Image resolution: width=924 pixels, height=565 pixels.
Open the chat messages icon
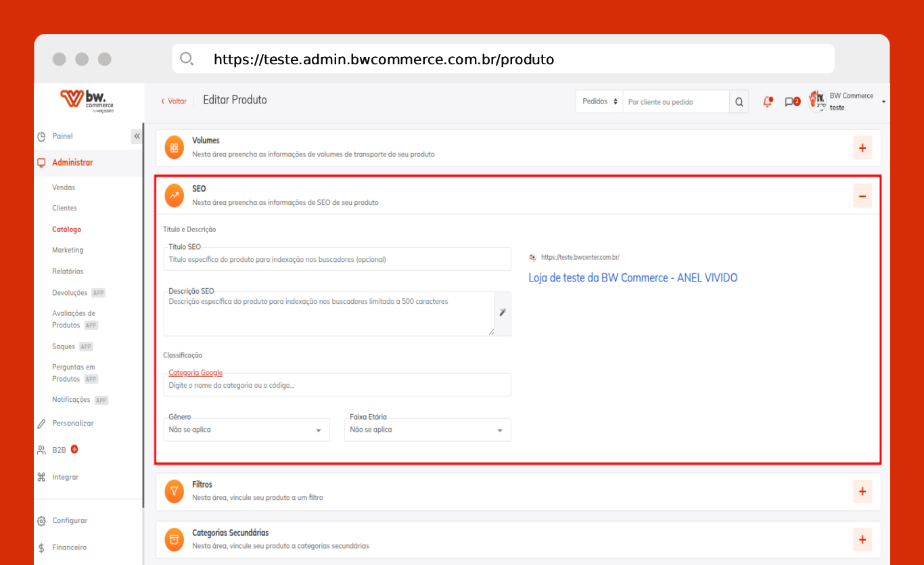tap(791, 102)
